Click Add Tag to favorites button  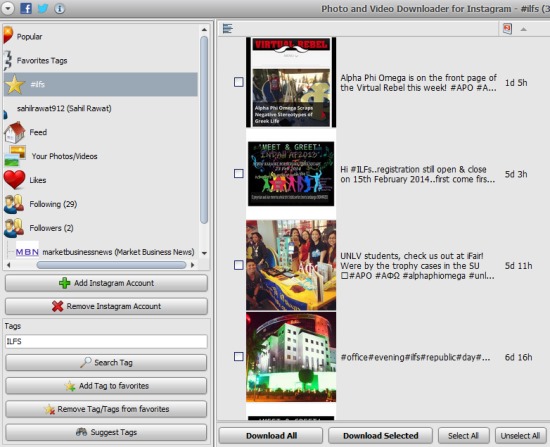tap(106, 386)
